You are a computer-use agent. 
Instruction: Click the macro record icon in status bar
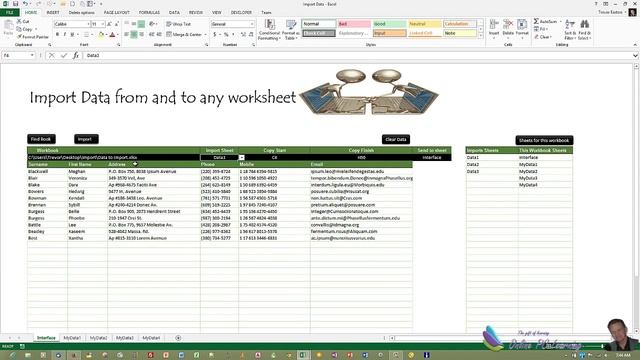tap(22, 346)
